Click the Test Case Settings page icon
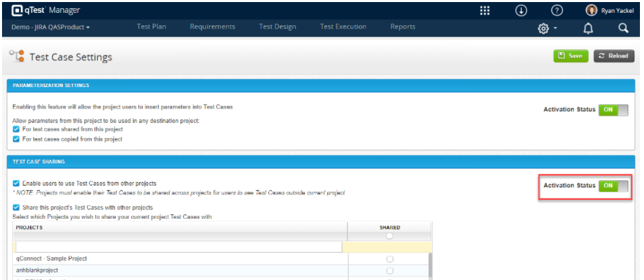644x280 pixels. pyautogui.click(x=17, y=56)
